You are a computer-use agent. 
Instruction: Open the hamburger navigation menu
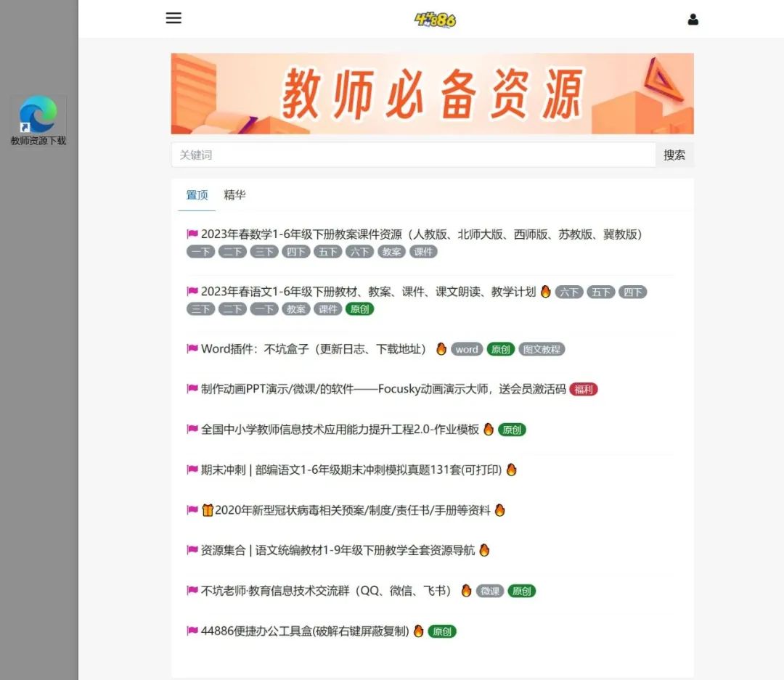(x=173, y=18)
